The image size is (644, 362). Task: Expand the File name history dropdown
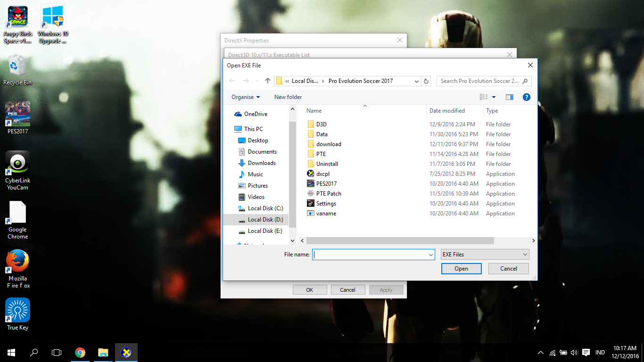(x=430, y=255)
